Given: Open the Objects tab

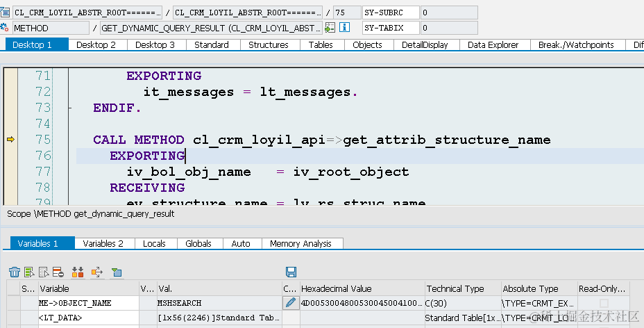Looking at the screenshot, I should point(368,44).
